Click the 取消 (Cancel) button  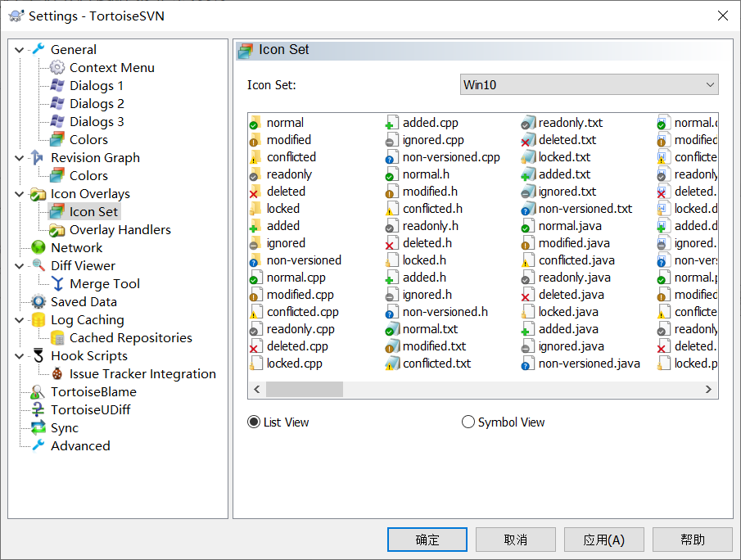(516, 540)
